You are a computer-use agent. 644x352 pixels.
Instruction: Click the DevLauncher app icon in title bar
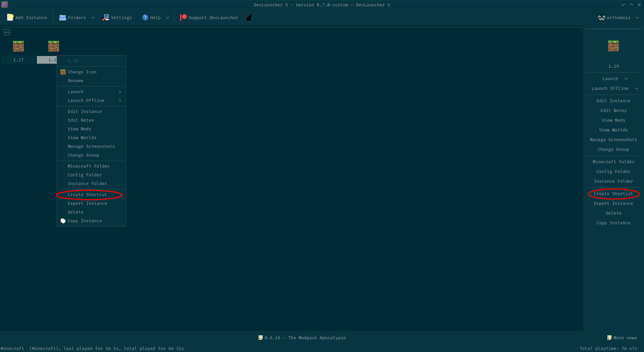[5, 4]
